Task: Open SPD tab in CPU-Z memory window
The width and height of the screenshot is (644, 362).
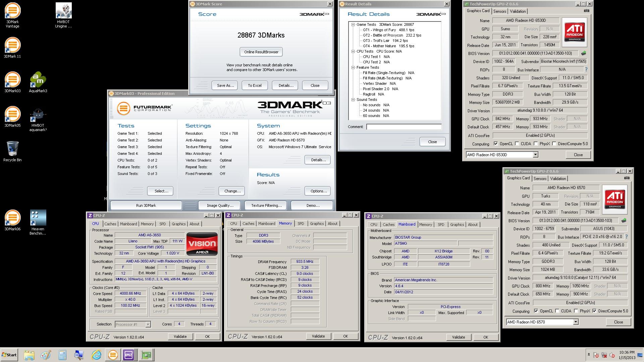Action: pyautogui.click(x=301, y=224)
